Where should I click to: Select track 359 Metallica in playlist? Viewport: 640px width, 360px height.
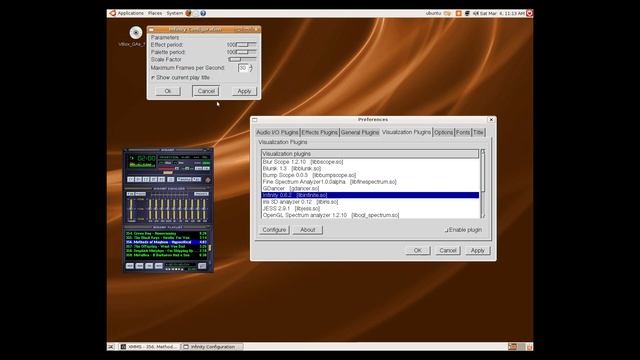coord(166,255)
